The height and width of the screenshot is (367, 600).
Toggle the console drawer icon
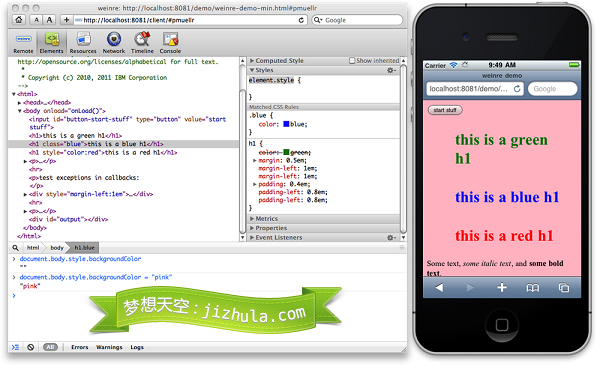[15, 347]
